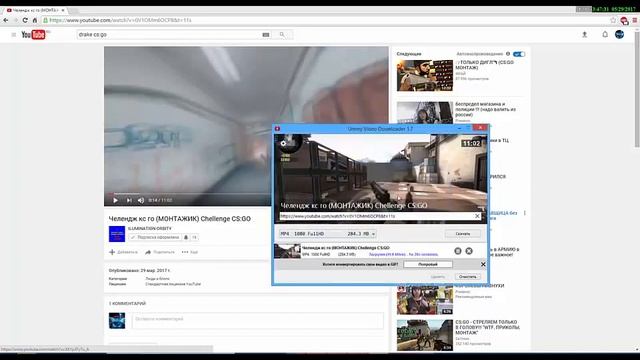Click subscription notification bell beside subscribe button
This screenshot has height=360, width=640.
click(x=186, y=237)
